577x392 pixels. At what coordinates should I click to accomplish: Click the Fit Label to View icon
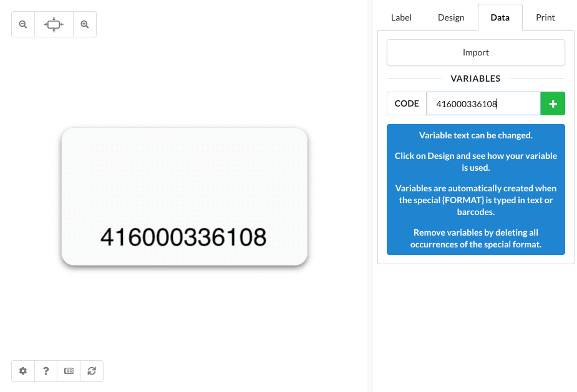(54, 24)
